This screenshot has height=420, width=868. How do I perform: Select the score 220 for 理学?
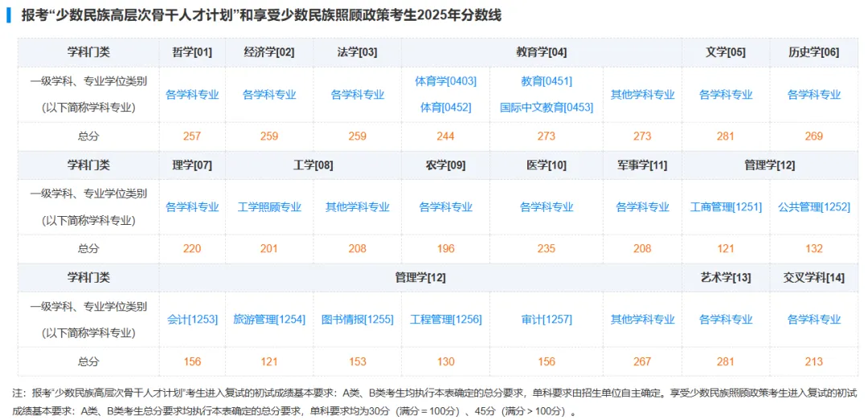(x=192, y=248)
